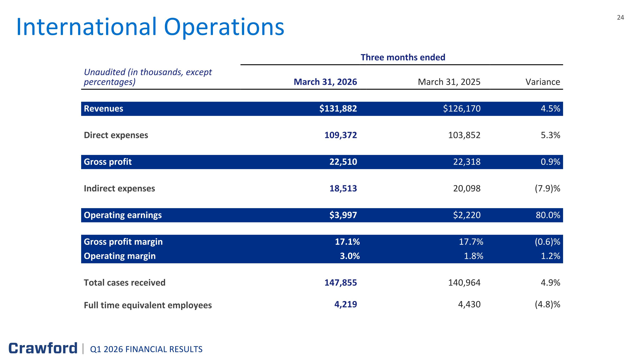Select the 4,430 employees value
Viewport: 644px width, 362px height.
[x=469, y=304]
